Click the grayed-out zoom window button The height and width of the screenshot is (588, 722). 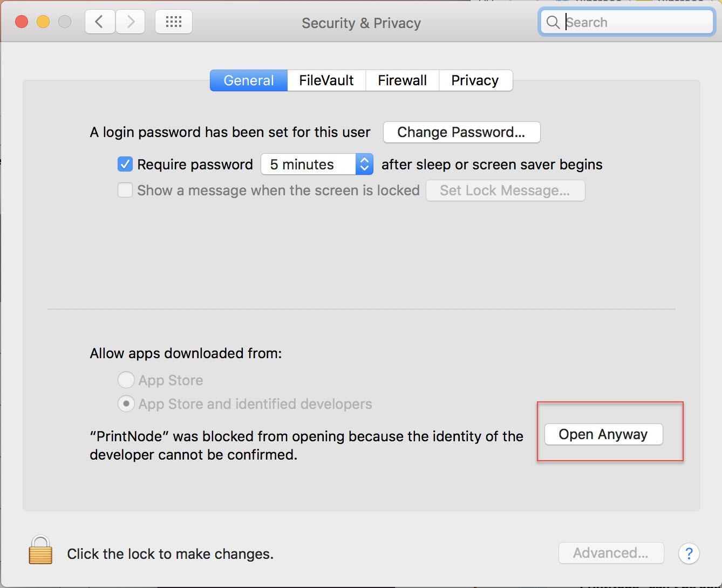[x=65, y=22]
